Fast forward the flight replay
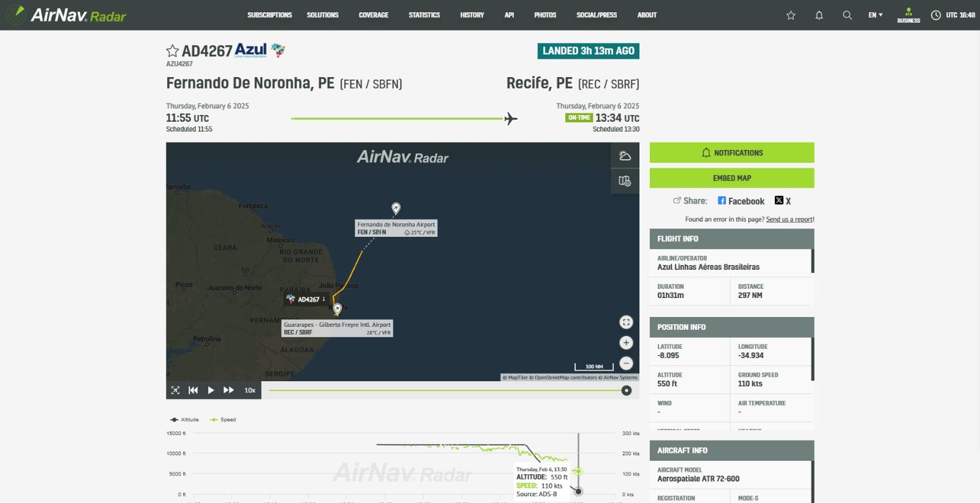980x503 pixels. [228, 390]
